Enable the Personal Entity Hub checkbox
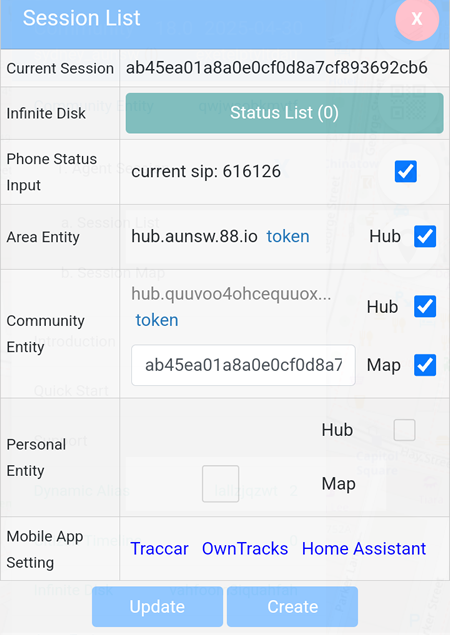 [404, 430]
